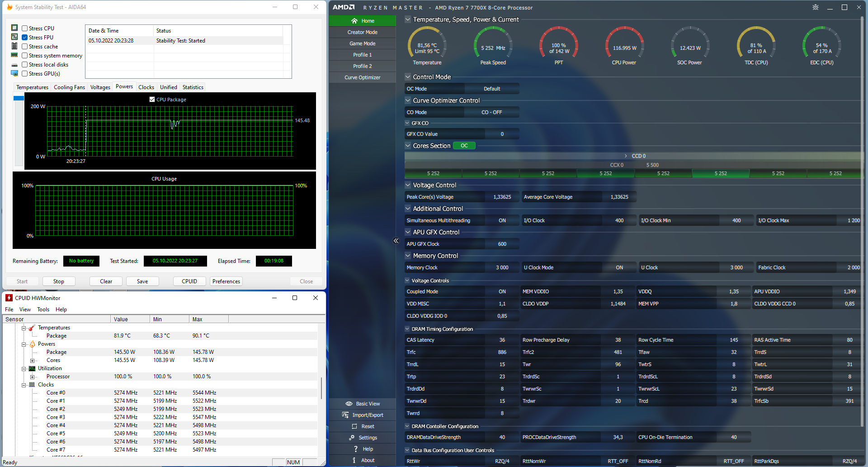
Task: Click the Settings gear icon in sidebar
Action: 352,438
